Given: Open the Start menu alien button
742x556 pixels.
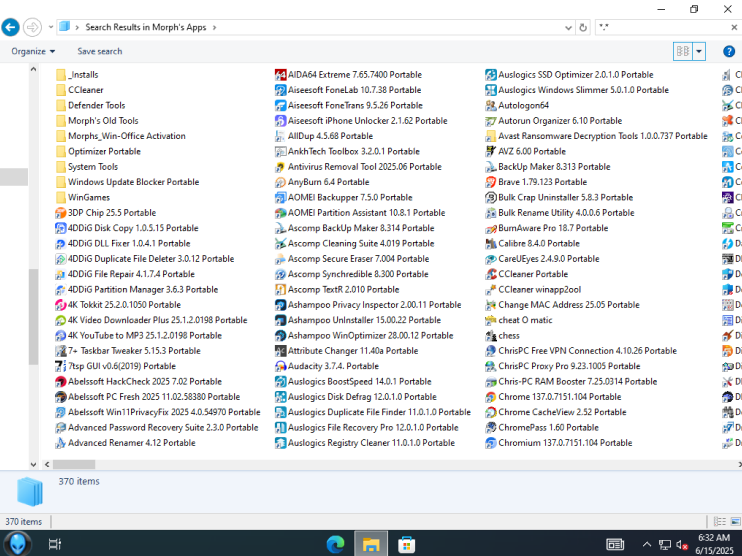Looking at the screenshot, I should 18,544.
